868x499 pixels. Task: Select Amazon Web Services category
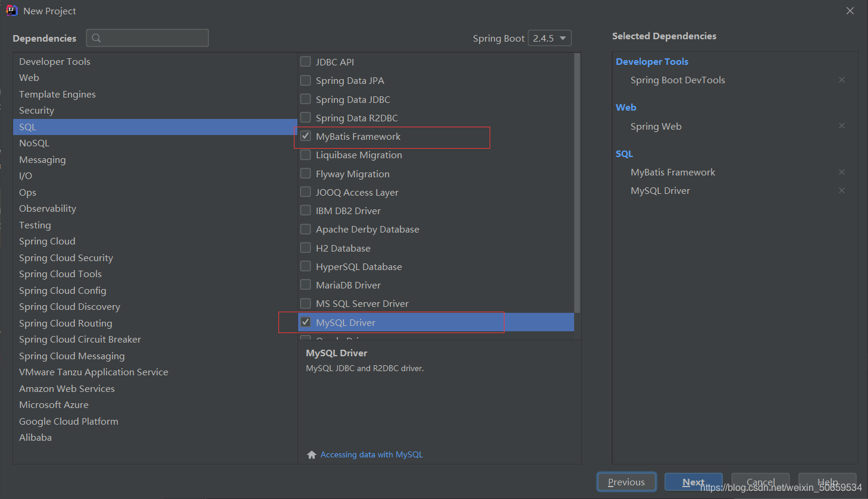(155, 388)
